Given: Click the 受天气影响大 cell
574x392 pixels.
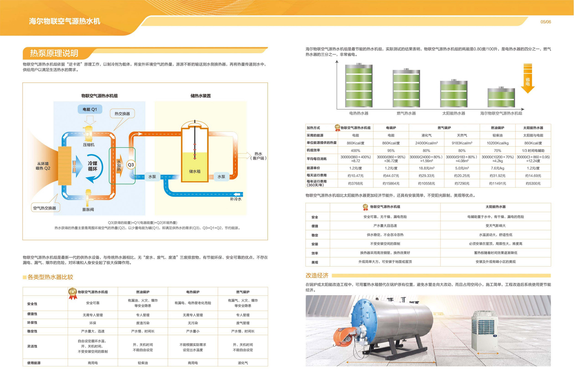Looking at the screenshot, I should click(496, 225).
